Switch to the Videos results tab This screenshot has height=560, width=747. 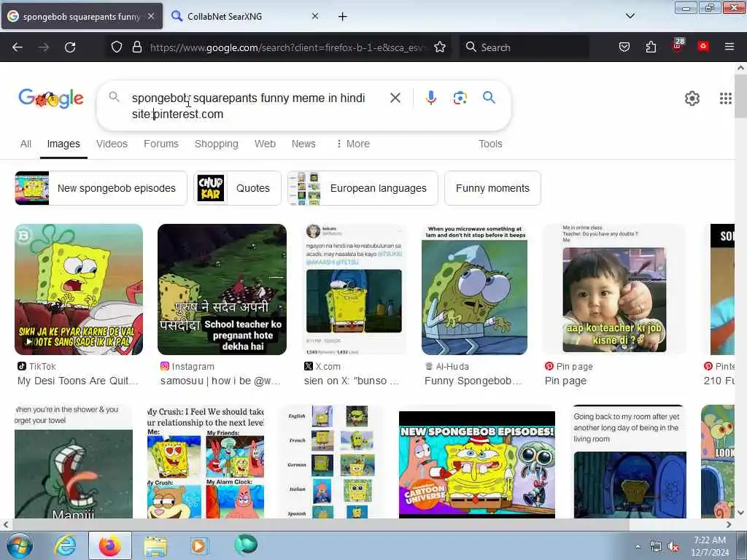point(112,144)
